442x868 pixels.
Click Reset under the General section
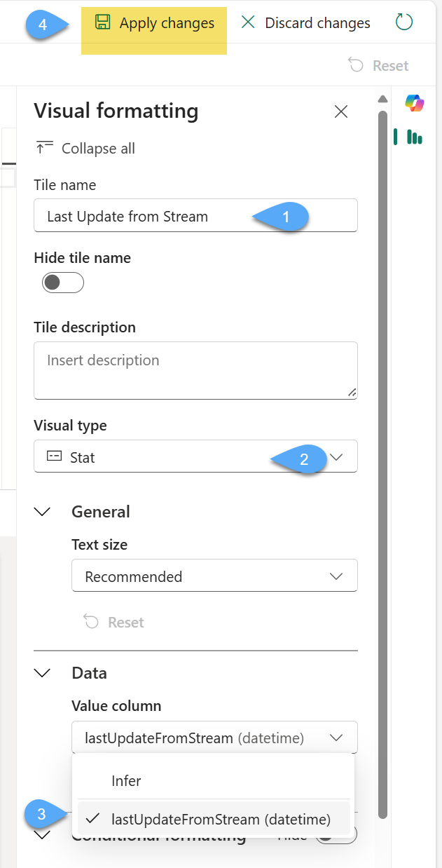coord(114,623)
